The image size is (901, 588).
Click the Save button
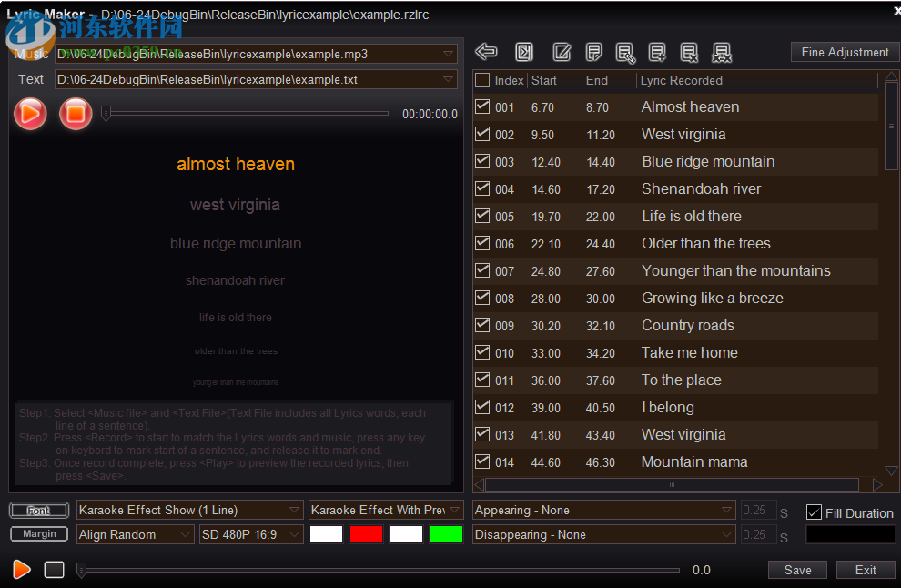pyautogui.click(x=797, y=570)
